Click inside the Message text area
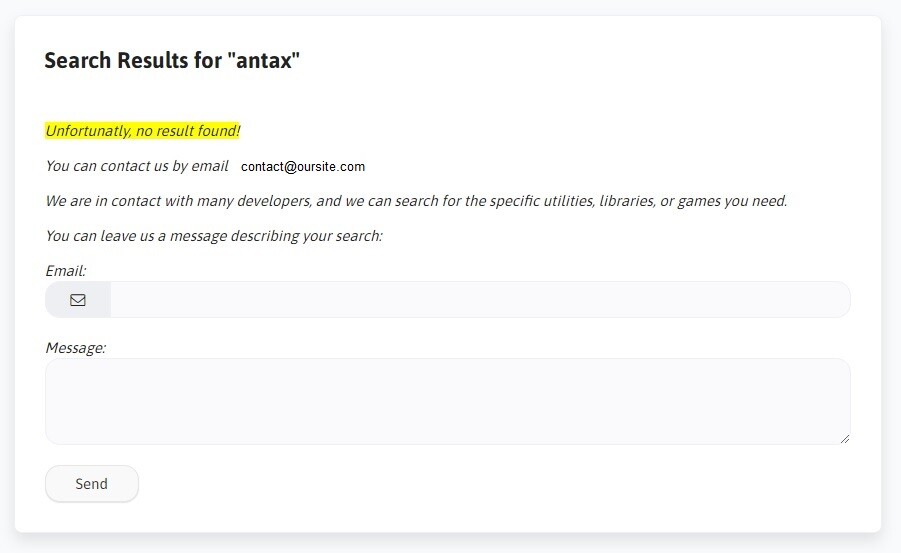The width and height of the screenshot is (901, 553). click(x=447, y=401)
